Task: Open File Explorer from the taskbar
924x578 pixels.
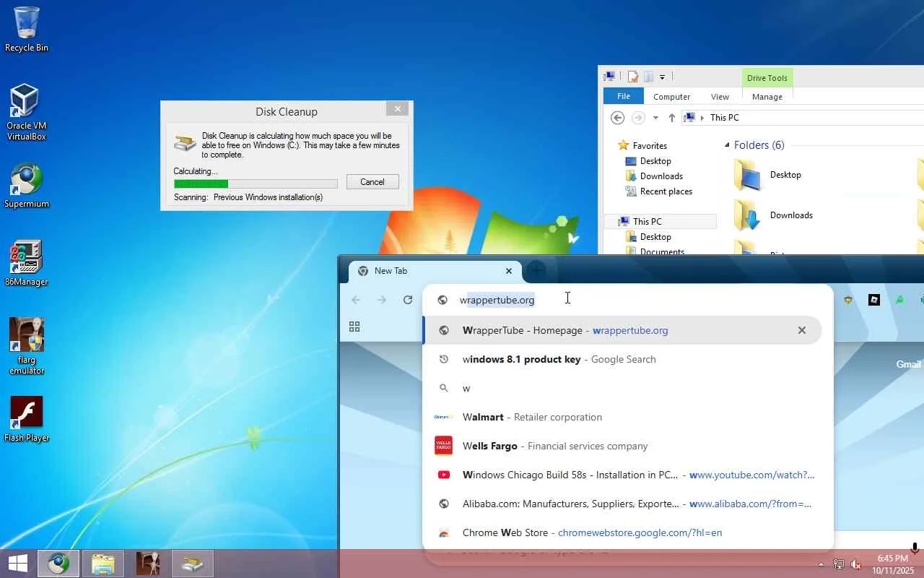Action: (103, 564)
